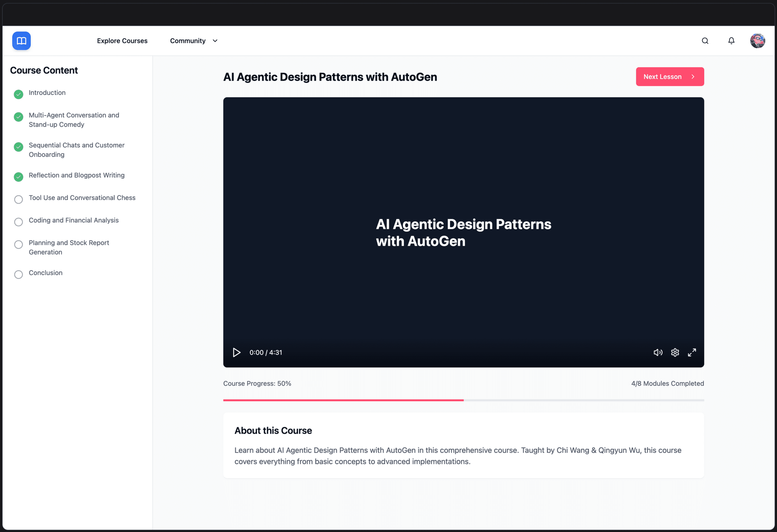Viewport: 777px width, 532px height.
Task: Open the Conclusion lesson
Action: [45, 273]
